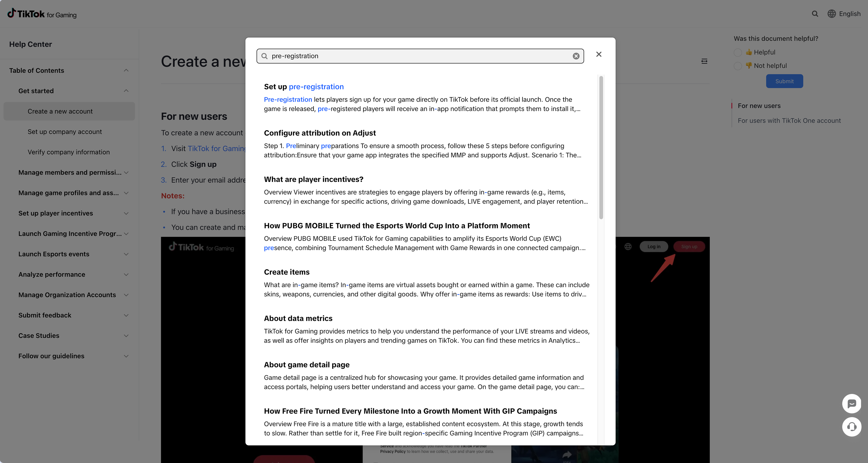Clear the search field text

click(x=576, y=56)
